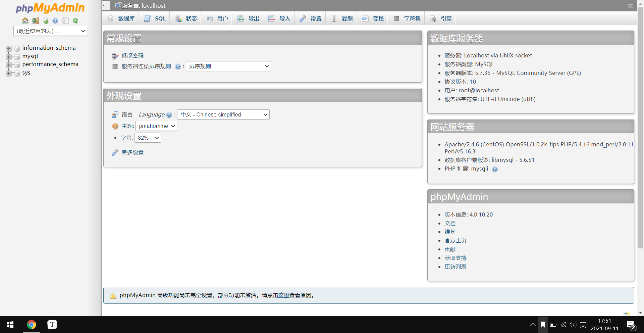Viewport: 644px width, 333px height.
Task: Click the phpMyAdmin logo
Action: point(50,8)
